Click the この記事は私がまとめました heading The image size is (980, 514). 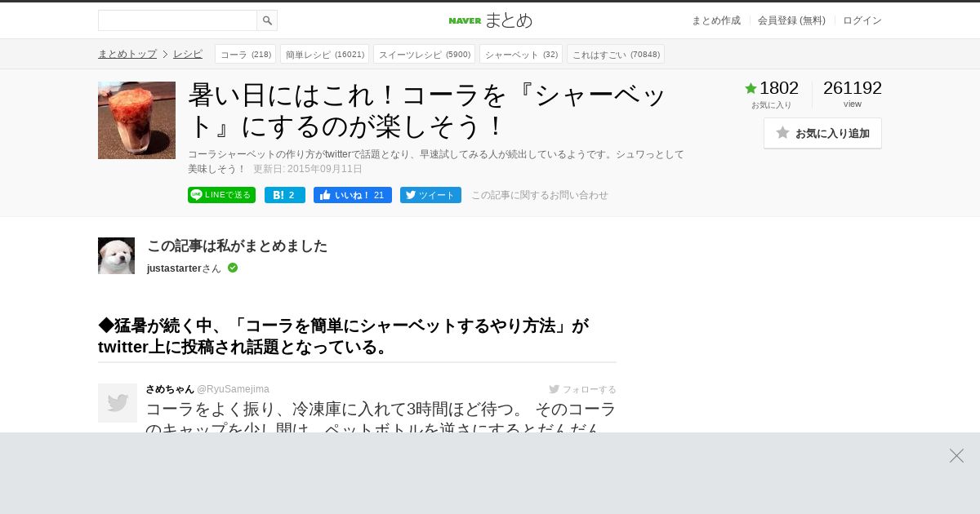(237, 246)
